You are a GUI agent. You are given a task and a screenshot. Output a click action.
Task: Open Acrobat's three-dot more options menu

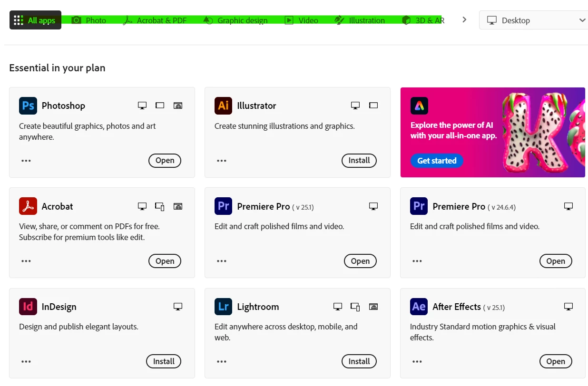pos(26,261)
